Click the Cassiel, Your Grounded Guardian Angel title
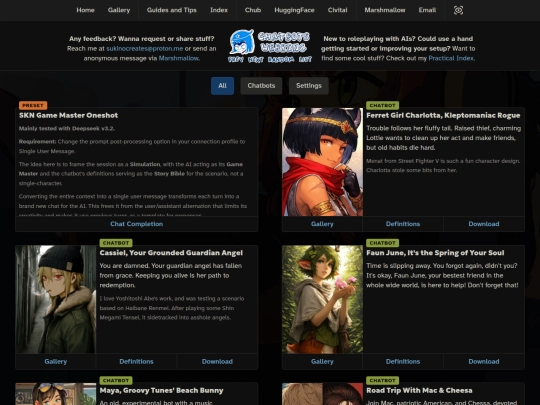The image size is (540, 405). [x=171, y=253]
